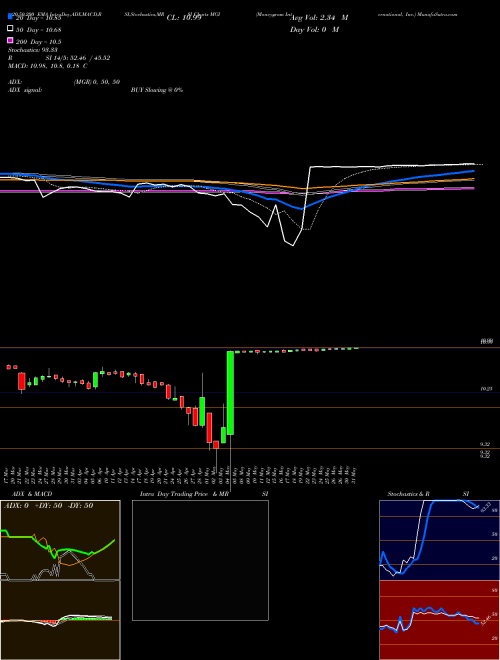Screen dimensions: 500x660
Task: Click the '(MGR) 0, 50, 50' ADX values
Action: (x=97, y=82)
